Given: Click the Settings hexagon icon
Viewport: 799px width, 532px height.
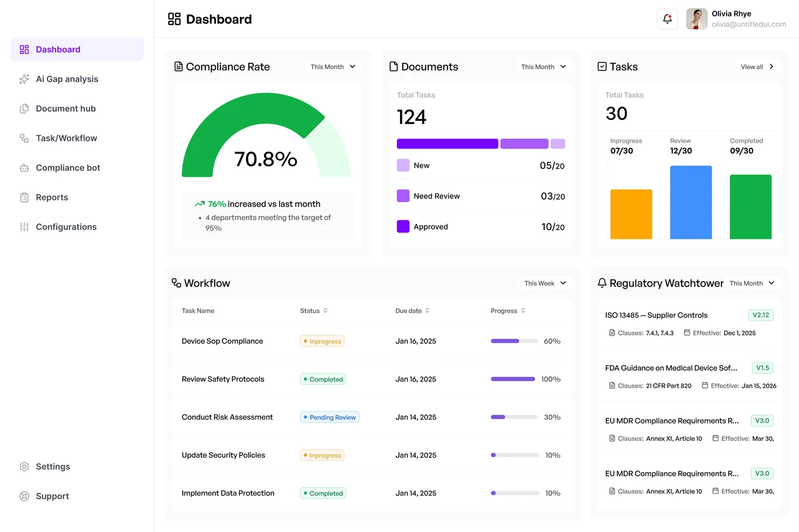Looking at the screenshot, I should tap(24, 467).
